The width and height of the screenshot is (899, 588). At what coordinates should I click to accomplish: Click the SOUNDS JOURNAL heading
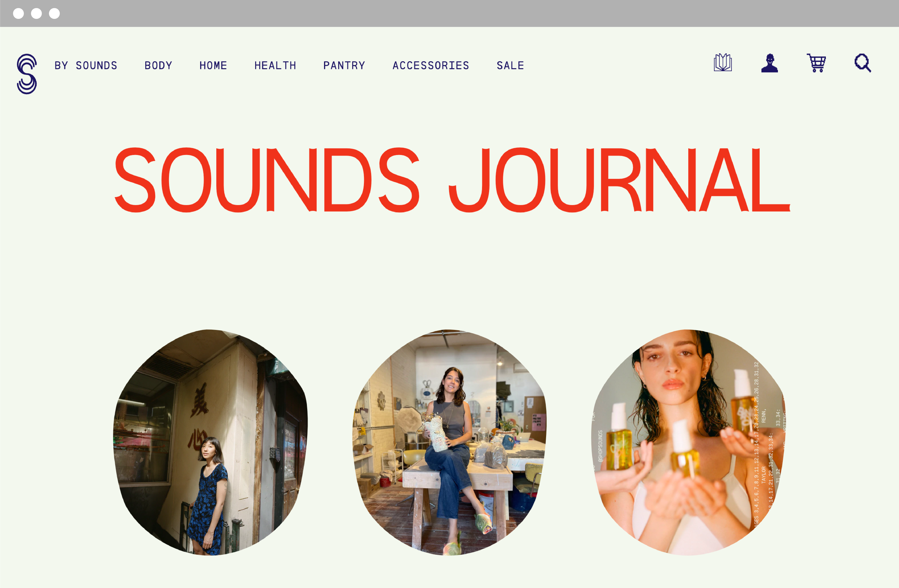[x=452, y=180]
